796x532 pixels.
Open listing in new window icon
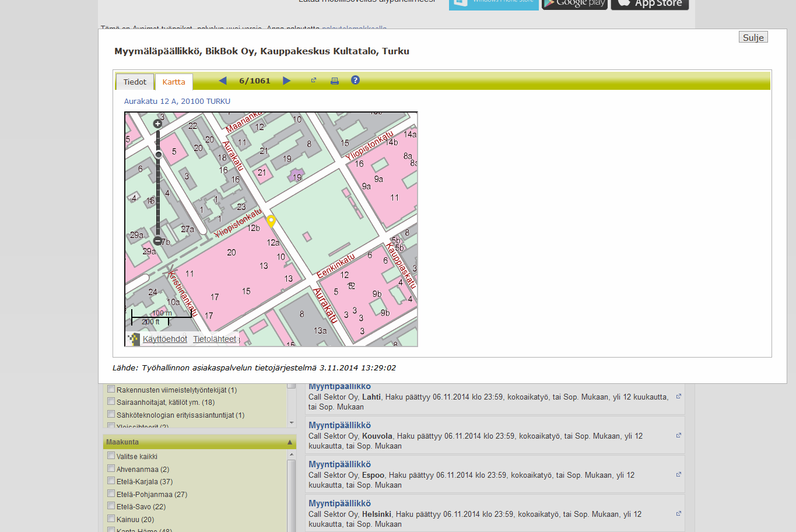(313, 80)
